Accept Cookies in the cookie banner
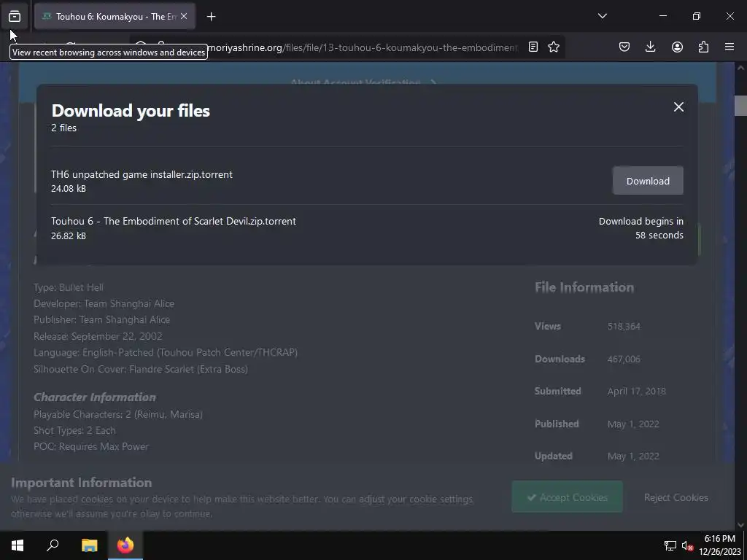Image resolution: width=747 pixels, height=560 pixels. tap(567, 497)
